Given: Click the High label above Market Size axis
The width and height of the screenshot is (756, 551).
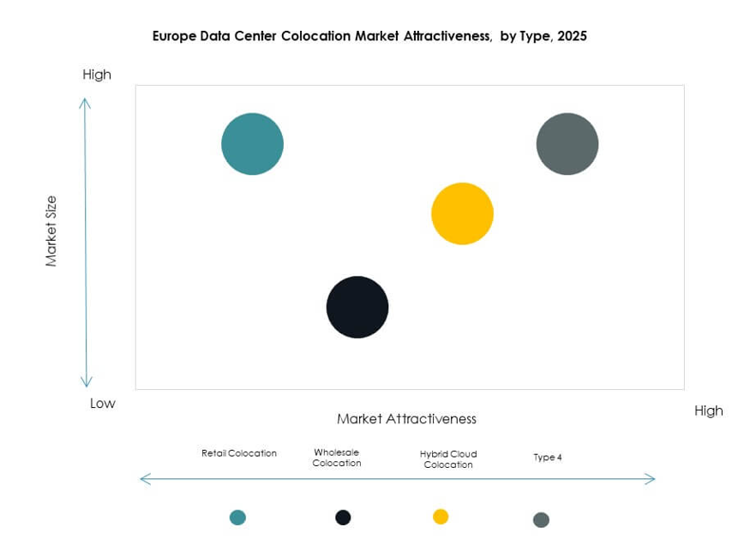Looking at the screenshot, I should click(x=97, y=75).
